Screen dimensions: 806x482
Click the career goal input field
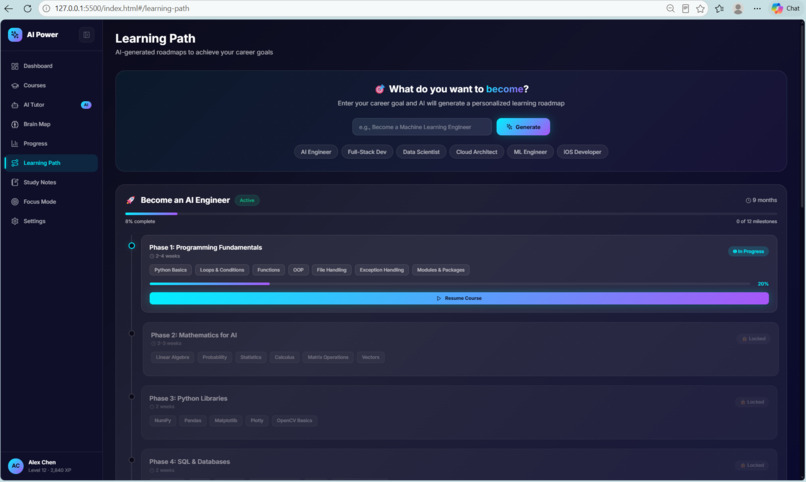coord(422,127)
